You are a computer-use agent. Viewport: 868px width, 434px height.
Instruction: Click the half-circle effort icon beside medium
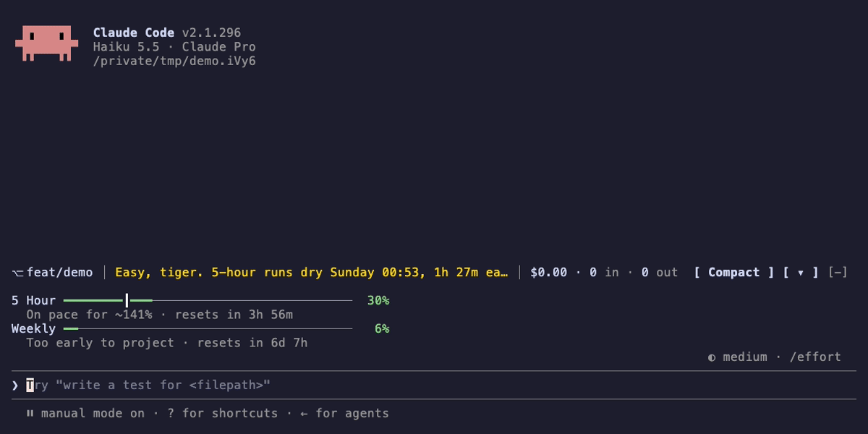pyautogui.click(x=712, y=357)
